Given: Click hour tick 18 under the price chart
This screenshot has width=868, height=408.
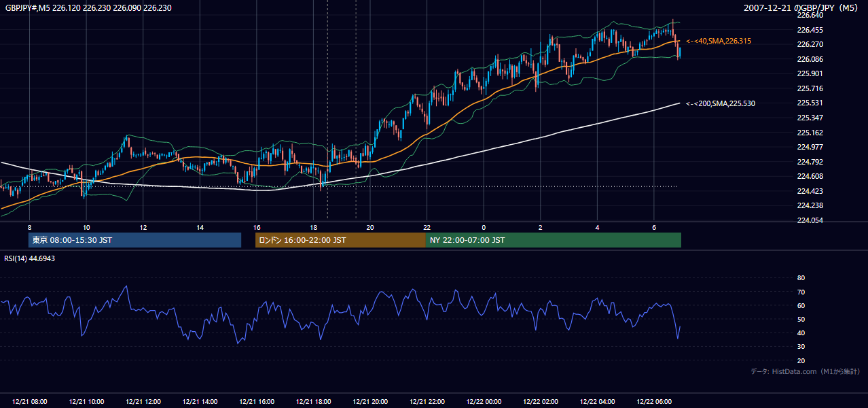Looking at the screenshot, I should (x=313, y=226).
